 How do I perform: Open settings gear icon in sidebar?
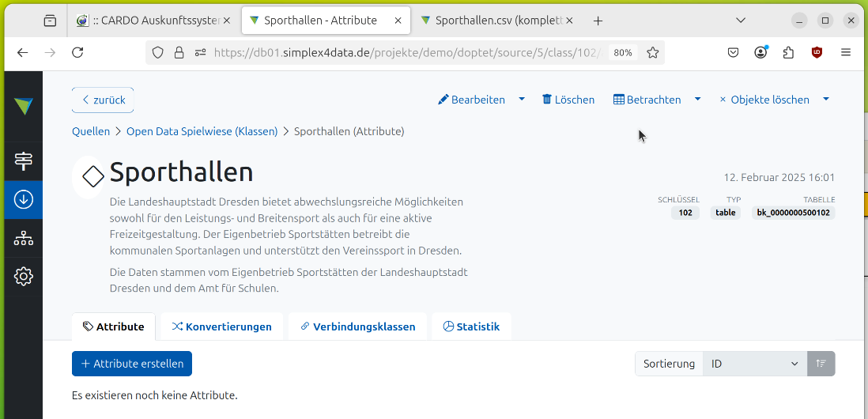pos(23,276)
